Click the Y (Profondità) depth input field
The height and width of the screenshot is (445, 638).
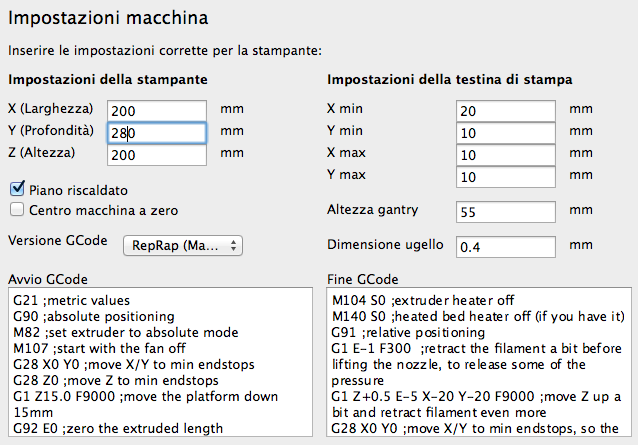pos(155,132)
